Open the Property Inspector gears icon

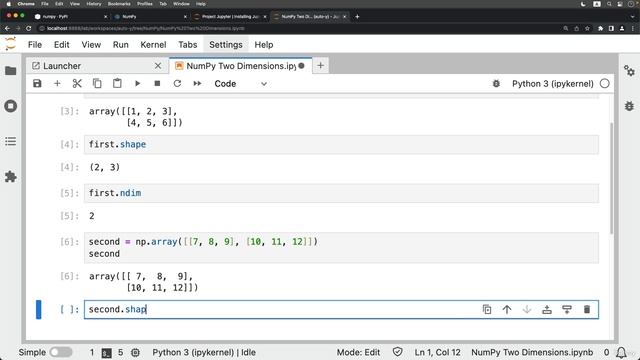[x=629, y=71]
